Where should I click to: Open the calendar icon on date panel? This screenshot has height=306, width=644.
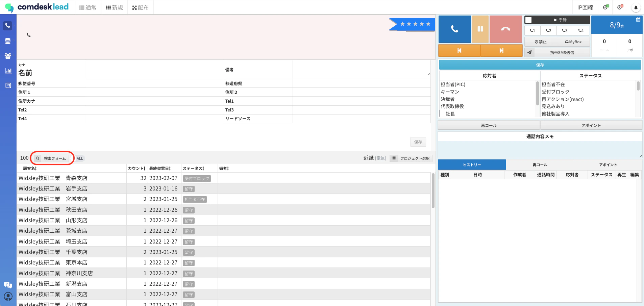pos(638,19)
